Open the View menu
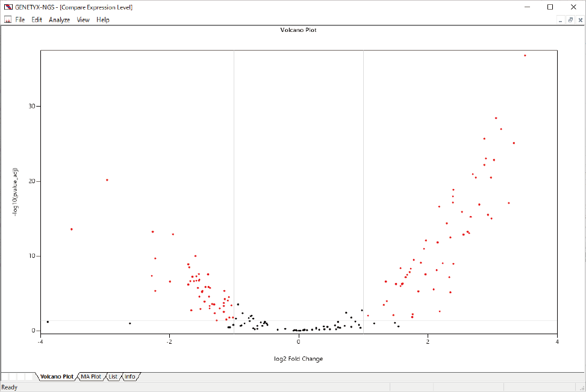586x392 pixels. pyautogui.click(x=83, y=20)
